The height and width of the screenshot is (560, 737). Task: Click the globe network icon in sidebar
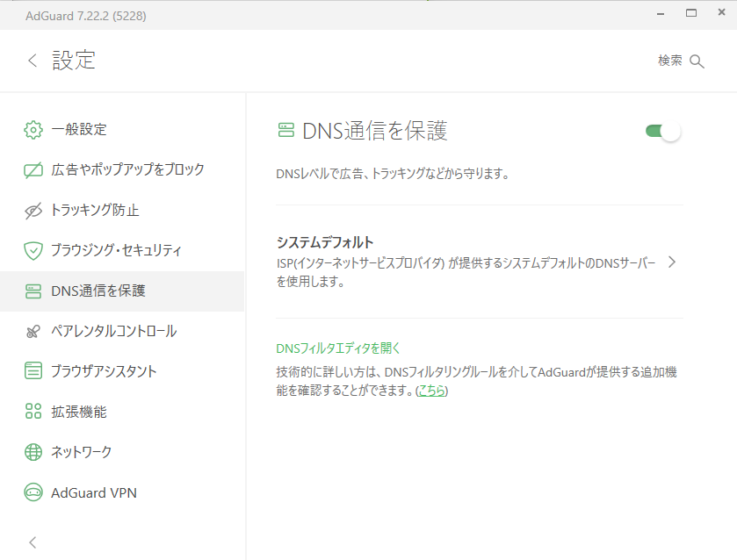point(33,452)
